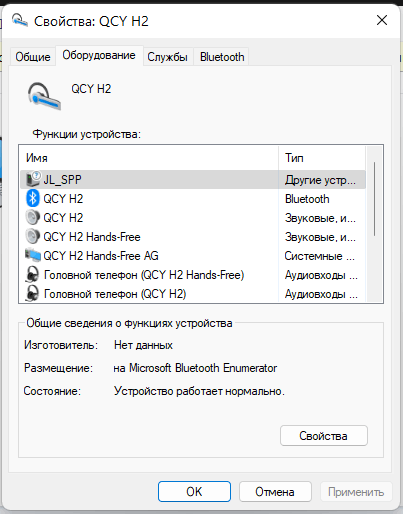Switch to the Bluetooth tab

coord(222,57)
